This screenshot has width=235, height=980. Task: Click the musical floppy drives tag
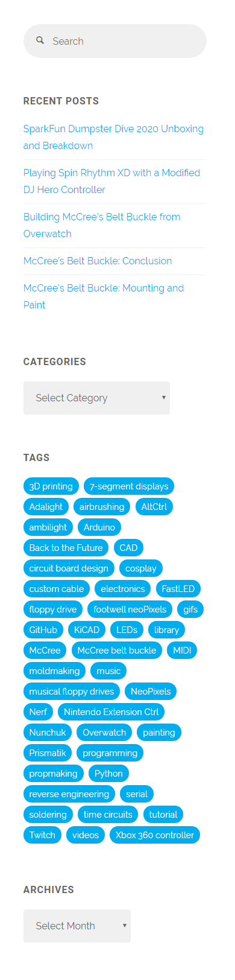pyautogui.click(x=72, y=692)
